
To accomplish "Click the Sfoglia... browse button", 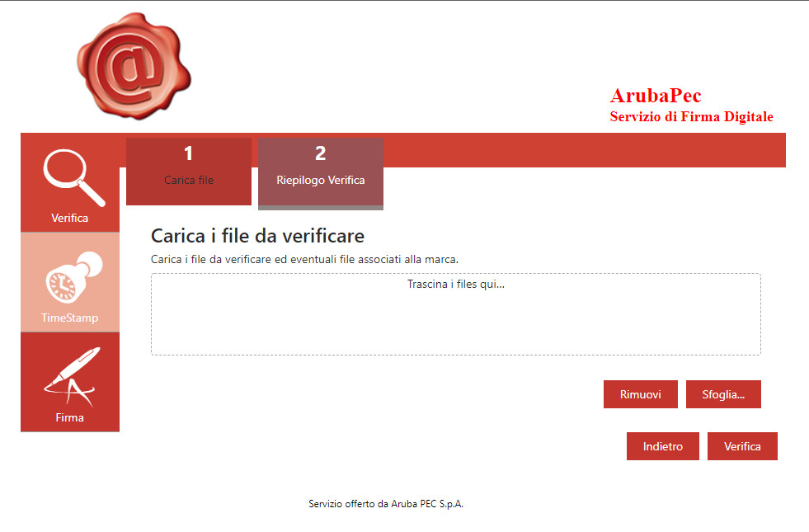I will point(723,394).
